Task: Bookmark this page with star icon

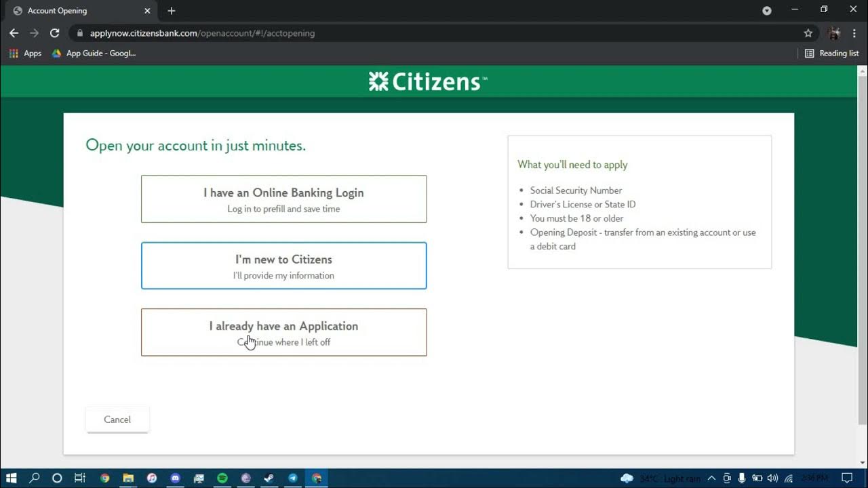Action: point(808,33)
